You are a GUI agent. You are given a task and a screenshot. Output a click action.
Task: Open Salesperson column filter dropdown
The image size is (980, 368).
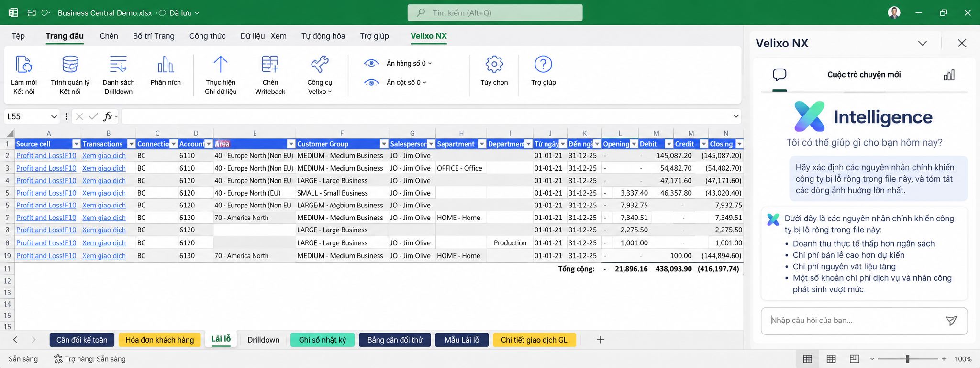[x=431, y=144]
